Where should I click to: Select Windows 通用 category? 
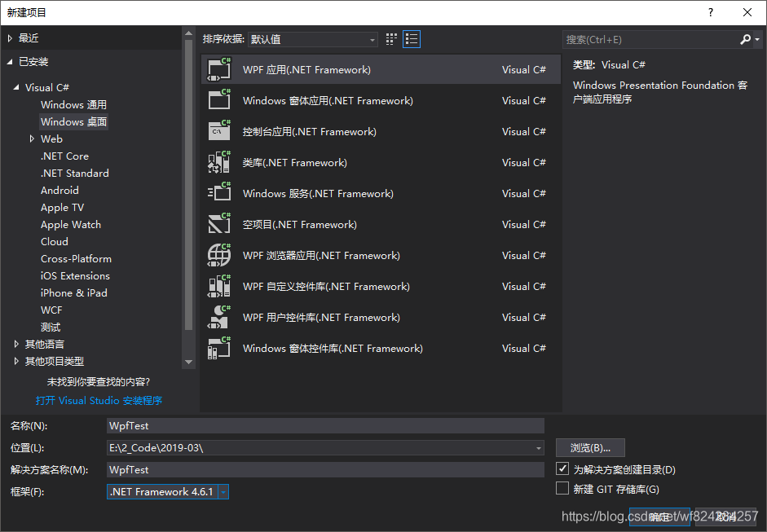pyautogui.click(x=74, y=104)
